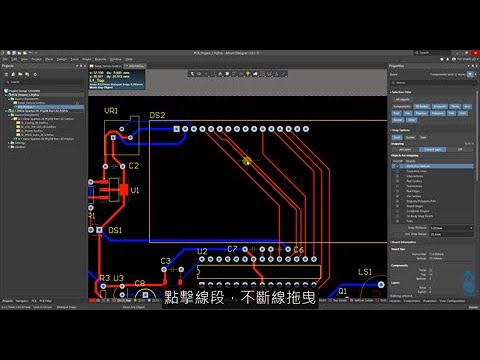The image size is (480, 360).
Task: Click the Align objects icon in Active Bar
Action: (220, 74)
